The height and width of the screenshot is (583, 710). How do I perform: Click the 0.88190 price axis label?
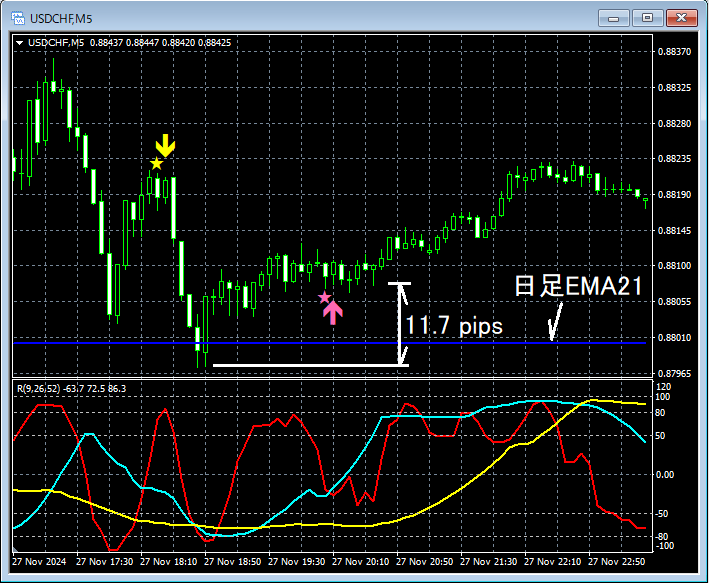coord(674,195)
